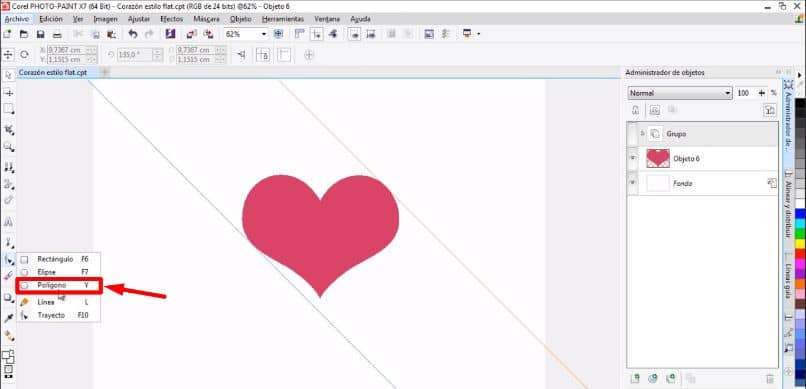Viewport: 806px width, 389px height.
Task: Select the Objeto 6 heart thumbnail
Action: click(x=658, y=159)
